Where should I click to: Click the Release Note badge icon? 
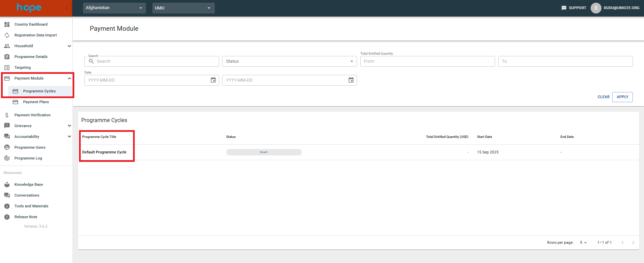pyautogui.click(x=7, y=217)
